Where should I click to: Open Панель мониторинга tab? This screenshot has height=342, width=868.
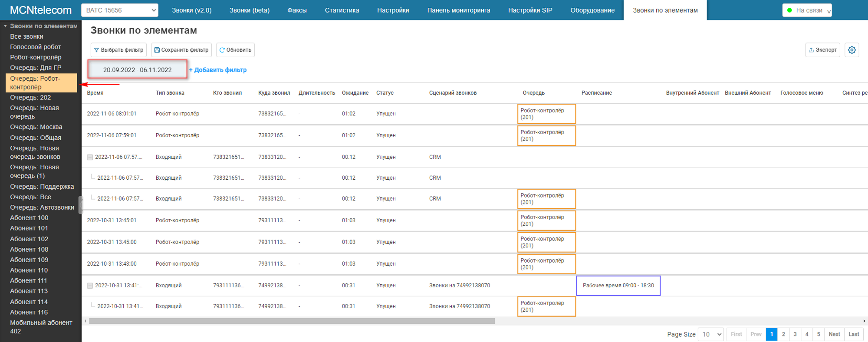pos(459,10)
